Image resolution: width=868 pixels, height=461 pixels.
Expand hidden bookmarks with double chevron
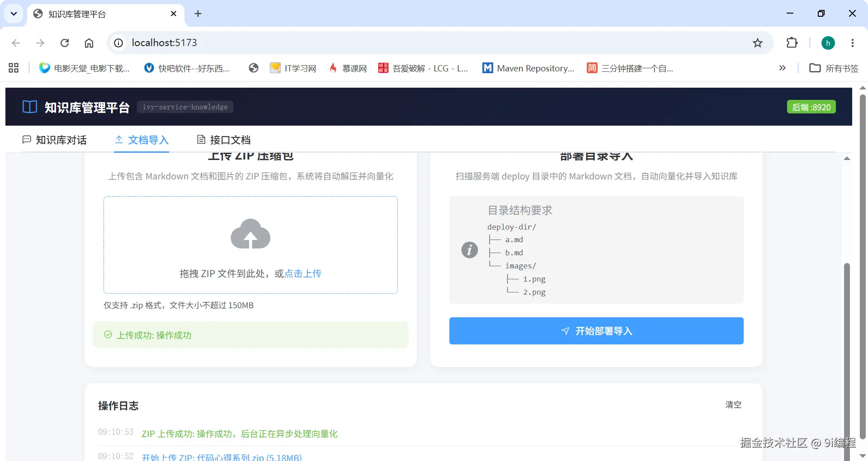[x=783, y=68]
